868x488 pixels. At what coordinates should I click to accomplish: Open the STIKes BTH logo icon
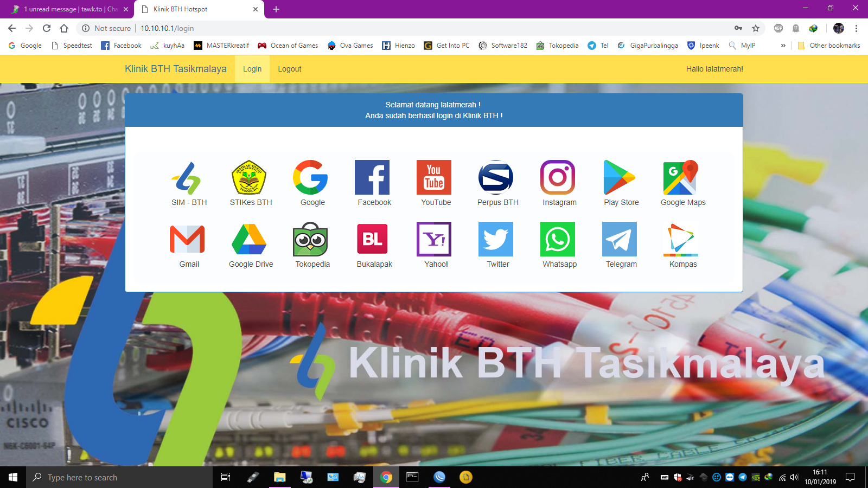coord(249,178)
